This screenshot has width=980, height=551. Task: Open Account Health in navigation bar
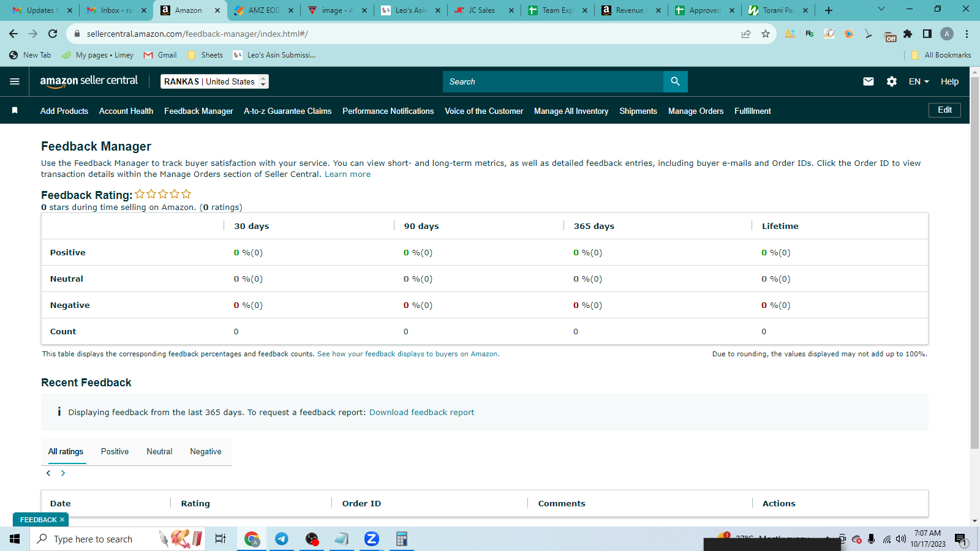(126, 111)
